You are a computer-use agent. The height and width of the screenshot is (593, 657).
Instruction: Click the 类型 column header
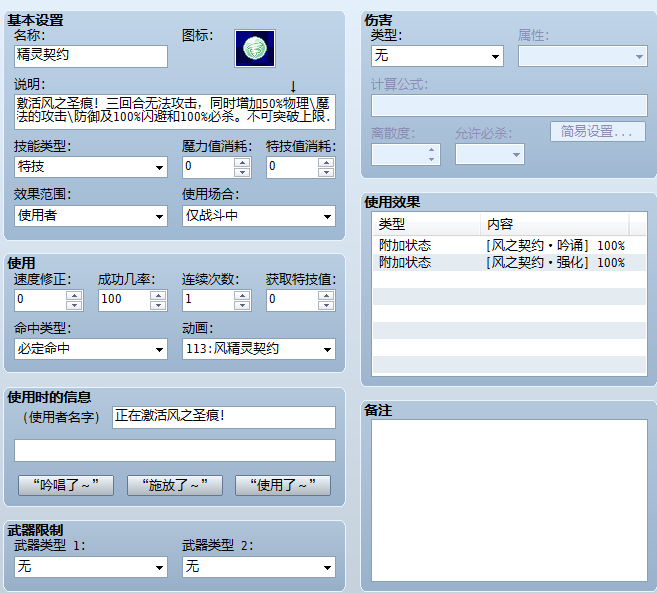(x=427, y=224)
